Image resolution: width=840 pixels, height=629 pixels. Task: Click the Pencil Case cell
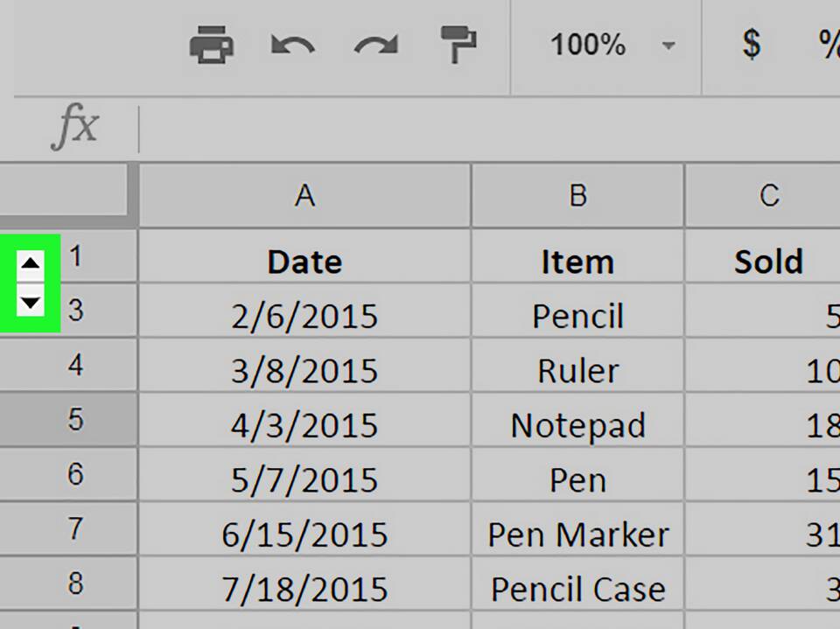point(577,584)
